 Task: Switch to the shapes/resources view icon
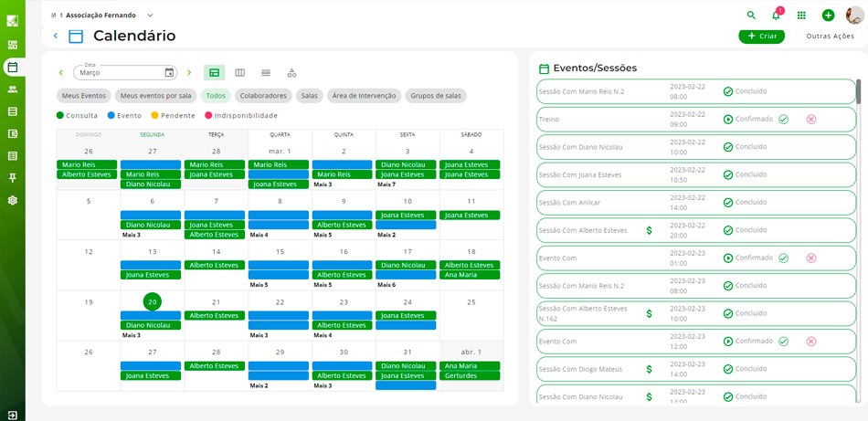[x=291, y=72]
